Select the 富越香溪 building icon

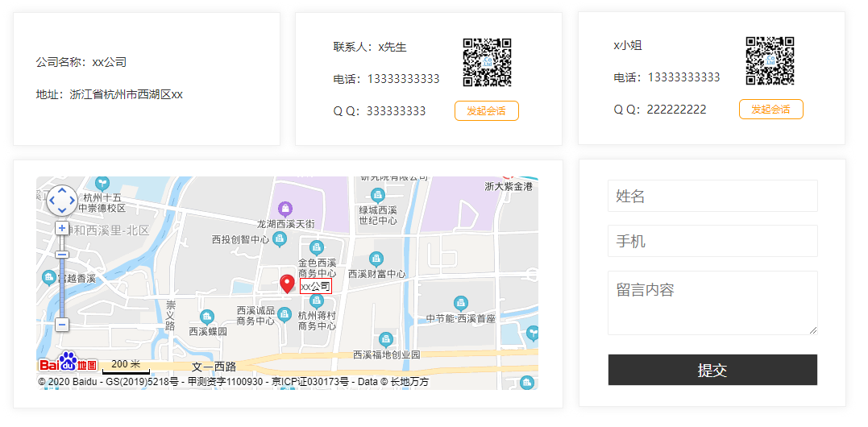tap(49, 277)
